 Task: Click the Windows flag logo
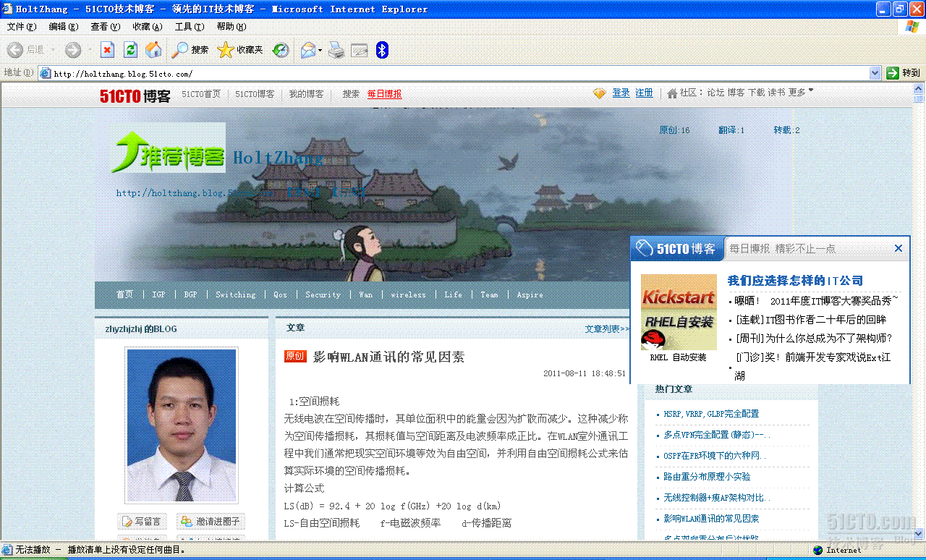point(912,27)
